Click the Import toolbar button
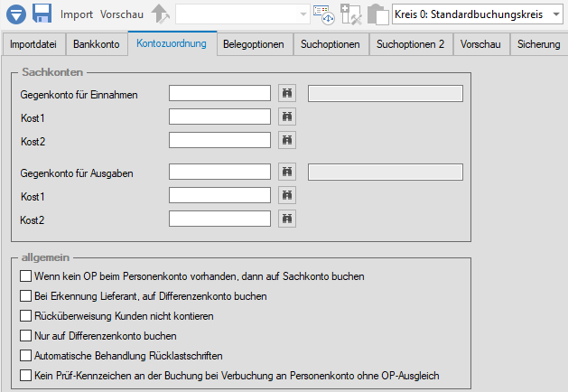Screen dimensions: 568x392 coord(77,14)
